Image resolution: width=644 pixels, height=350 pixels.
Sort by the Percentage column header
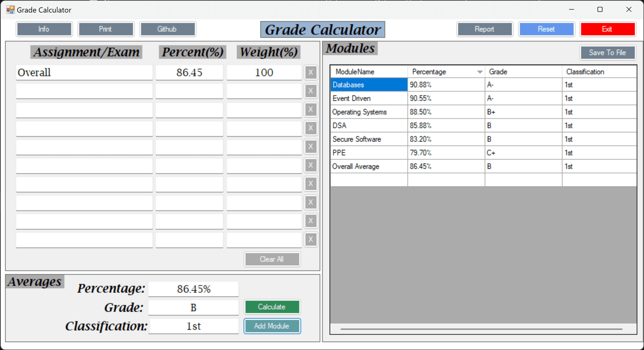point(446,72)
